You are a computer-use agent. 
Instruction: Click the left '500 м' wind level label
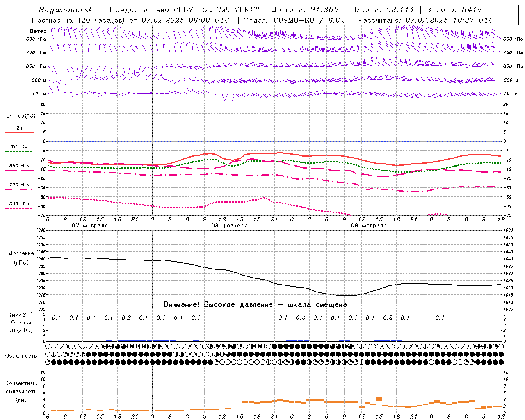[x=39, y=80]
